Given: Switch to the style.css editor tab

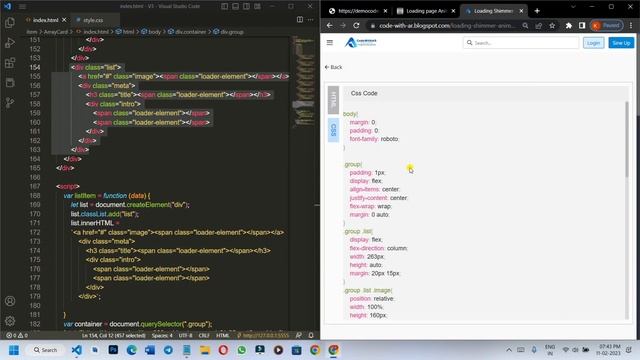Looking at the screenshot, I should (x=93, y=20).
